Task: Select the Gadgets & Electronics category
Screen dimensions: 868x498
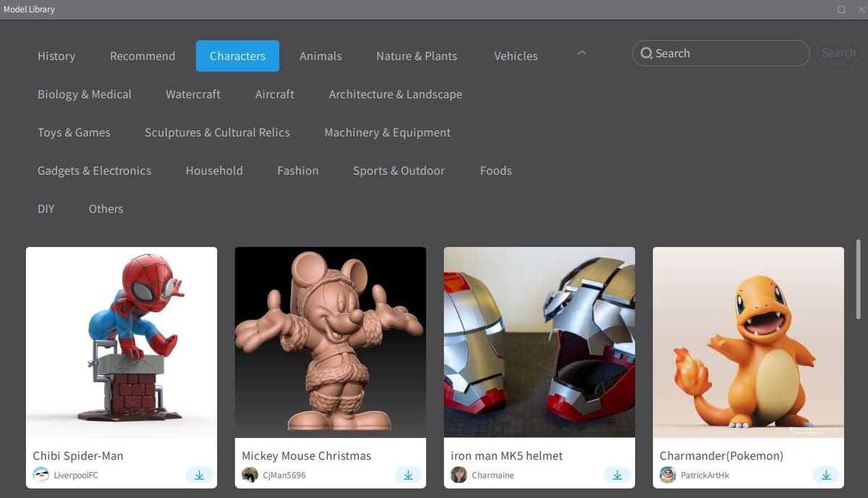Action: pos(95,171)
